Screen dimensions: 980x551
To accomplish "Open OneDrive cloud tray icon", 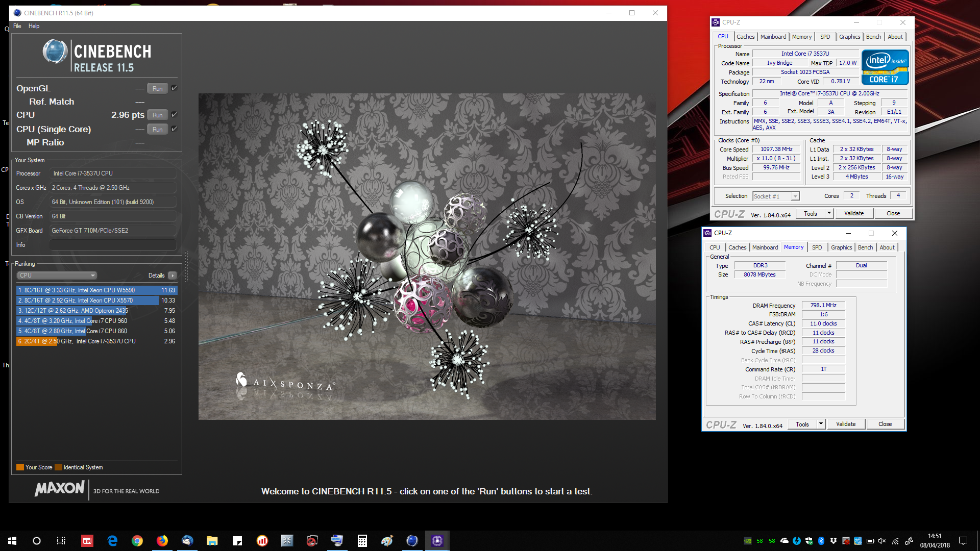I will tap(785, 541).
